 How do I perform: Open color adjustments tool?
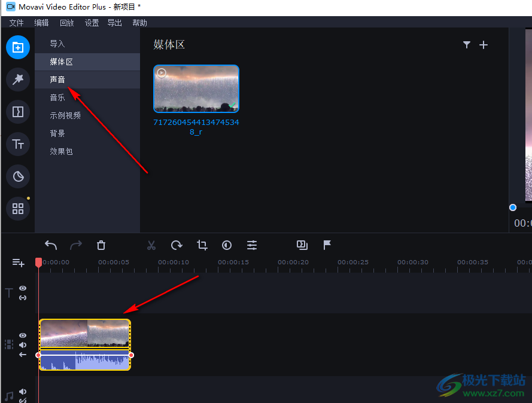tap(227, 245)
